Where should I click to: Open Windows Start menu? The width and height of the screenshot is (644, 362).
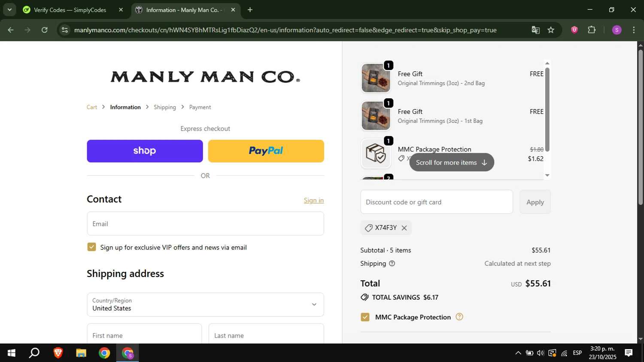point(12,353)
